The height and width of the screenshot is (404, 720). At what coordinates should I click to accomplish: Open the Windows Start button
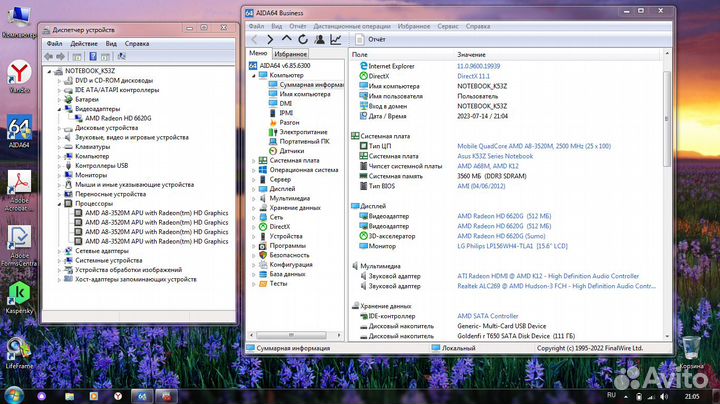click(13, 395)
